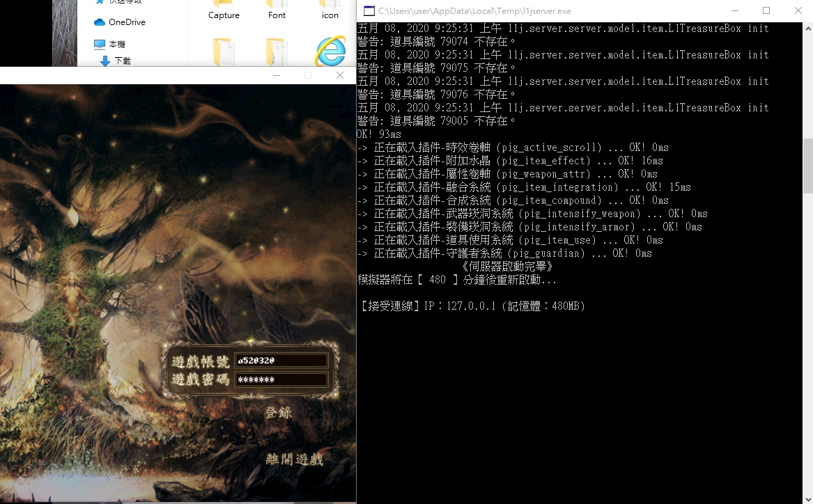Select 本機 in the Explorer sidebar
The image size is (813, 504).
(x=110, y=45)
